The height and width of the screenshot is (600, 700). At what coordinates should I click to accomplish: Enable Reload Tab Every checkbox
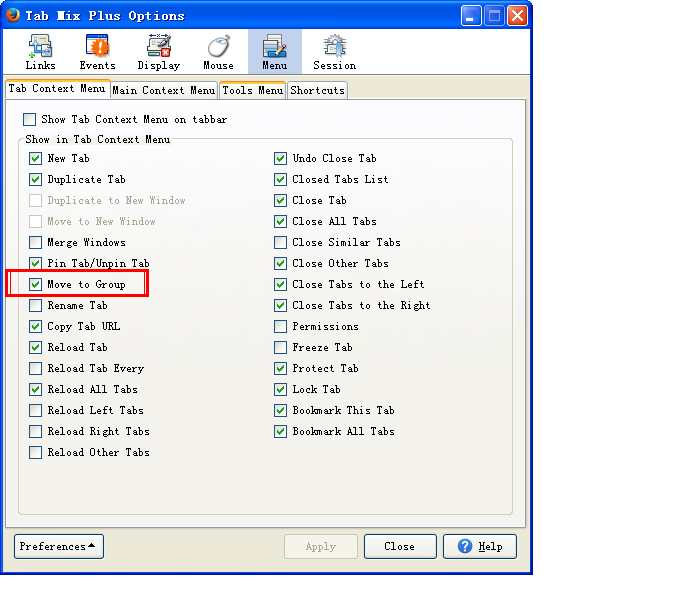tap(35, 368)
